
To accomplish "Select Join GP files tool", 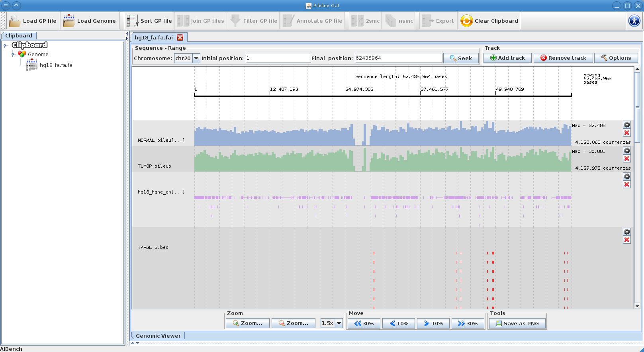I will point(201,21).
